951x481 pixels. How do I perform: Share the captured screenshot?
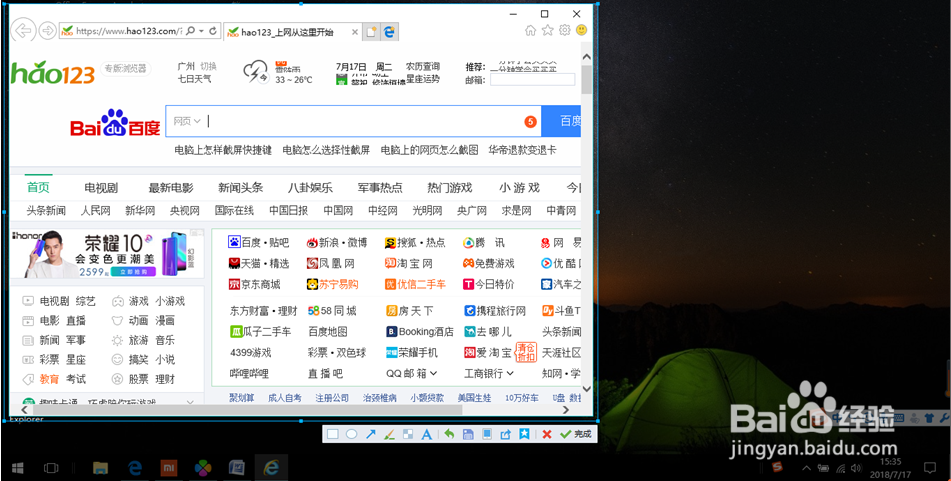click(x=505, y=434)
